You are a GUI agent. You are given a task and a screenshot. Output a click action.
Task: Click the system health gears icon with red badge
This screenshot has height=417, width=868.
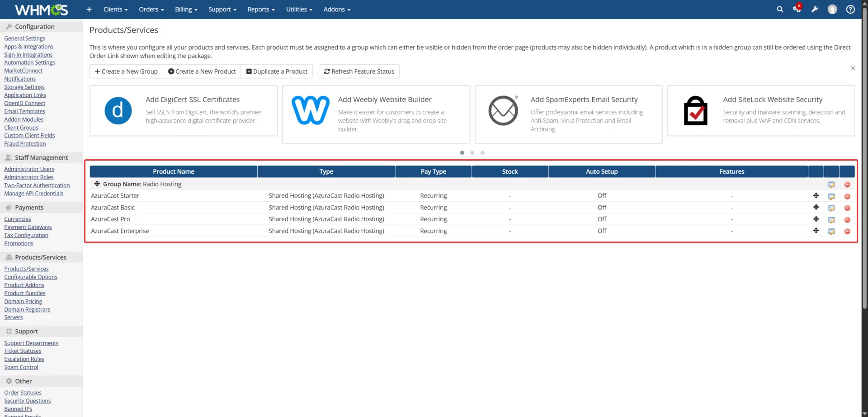797,9
